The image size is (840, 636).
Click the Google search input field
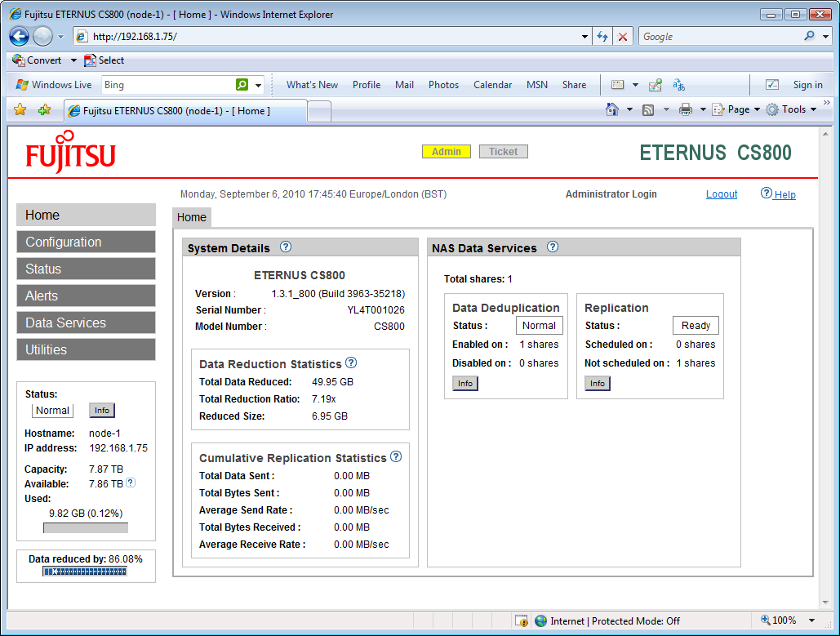(721, 37)
